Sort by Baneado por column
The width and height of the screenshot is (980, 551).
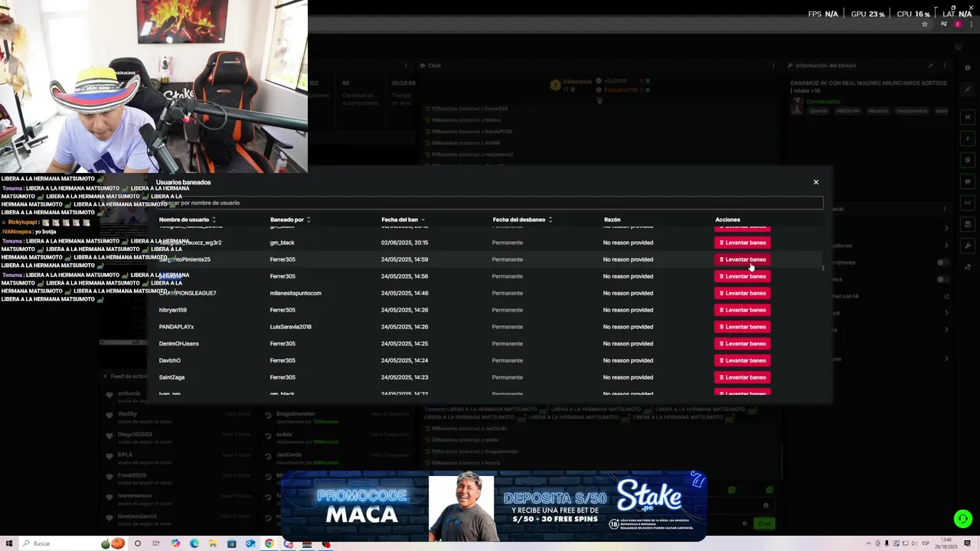point(290,220)
